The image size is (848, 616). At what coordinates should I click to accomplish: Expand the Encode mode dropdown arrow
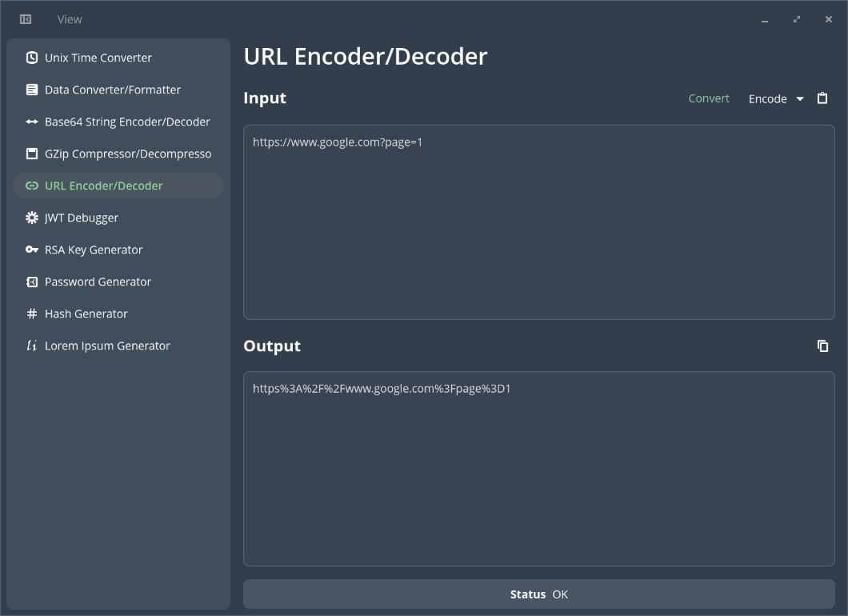coord(800,99)
